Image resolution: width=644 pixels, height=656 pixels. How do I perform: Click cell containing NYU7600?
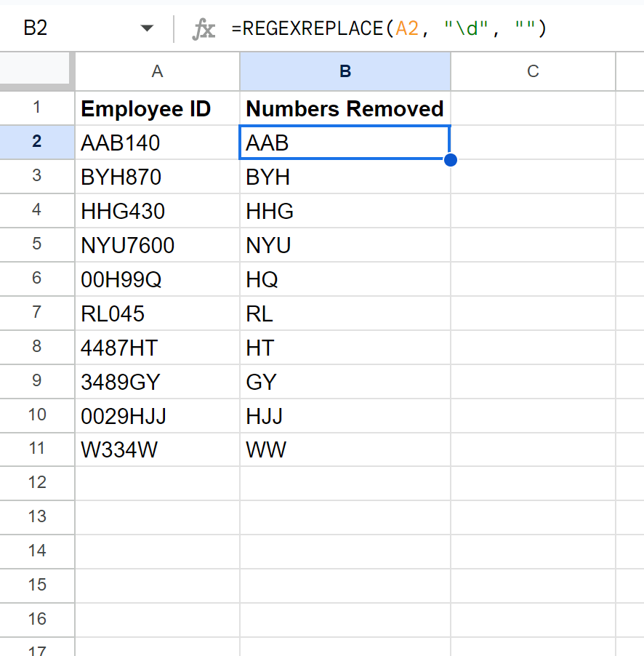point(157,245)
